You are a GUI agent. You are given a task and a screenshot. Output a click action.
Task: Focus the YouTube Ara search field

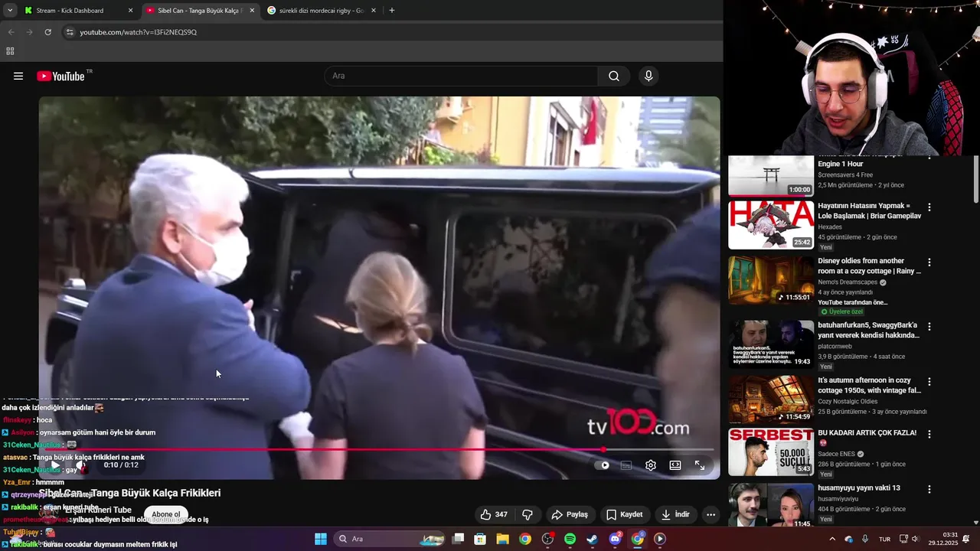click(x=461, y=76)
